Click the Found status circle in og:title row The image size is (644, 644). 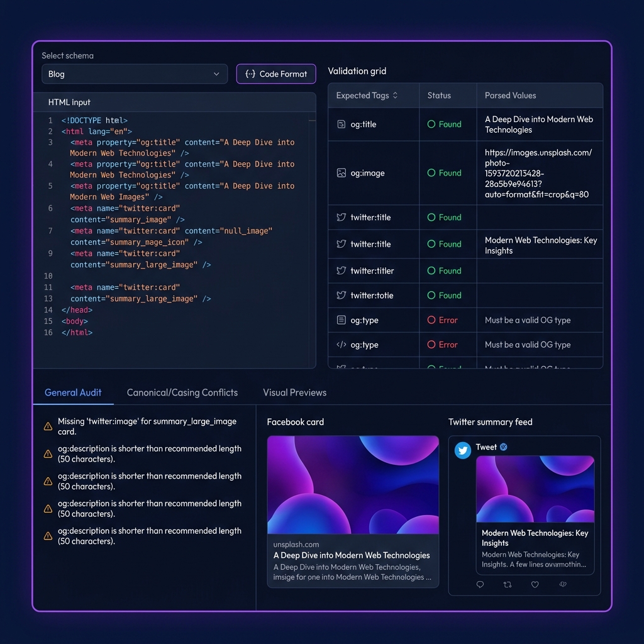(431, 124)
